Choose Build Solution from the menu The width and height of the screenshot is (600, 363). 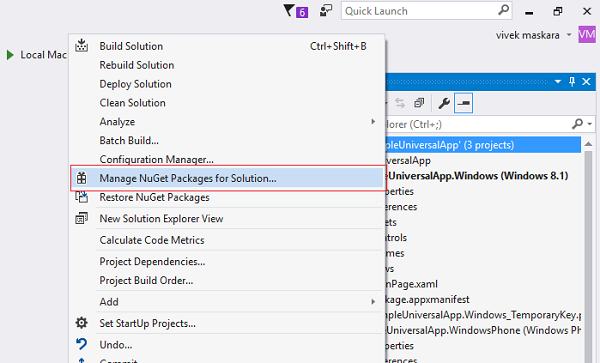(227, 46)
